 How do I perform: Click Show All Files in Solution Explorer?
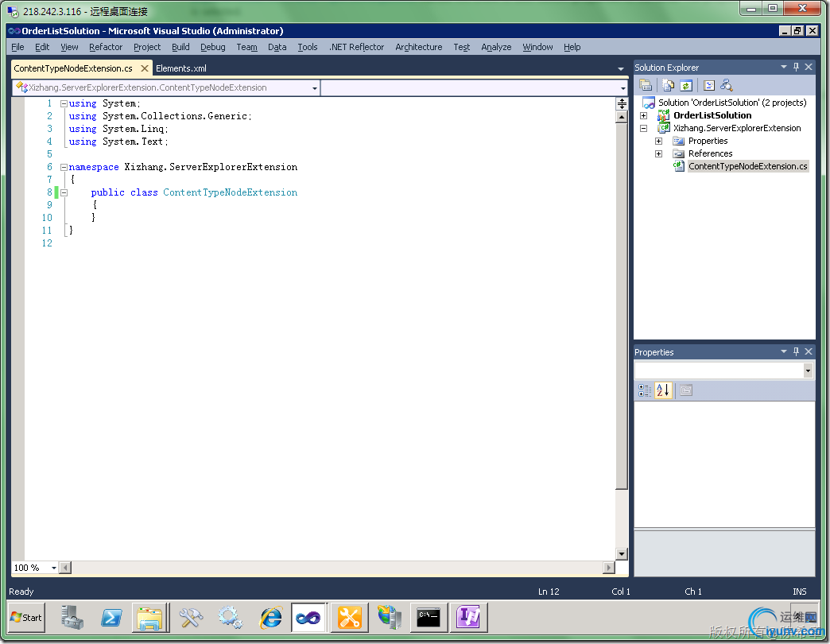click(669, 86)
